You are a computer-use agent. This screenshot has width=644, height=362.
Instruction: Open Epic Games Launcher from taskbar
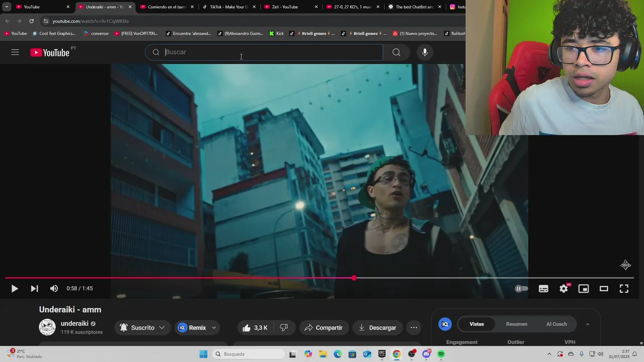coord(382,354)
